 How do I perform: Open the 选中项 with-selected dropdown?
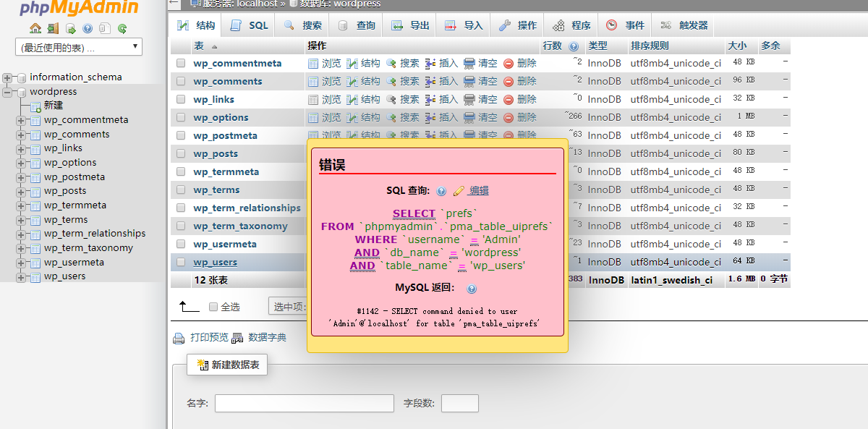coord(289,307)
